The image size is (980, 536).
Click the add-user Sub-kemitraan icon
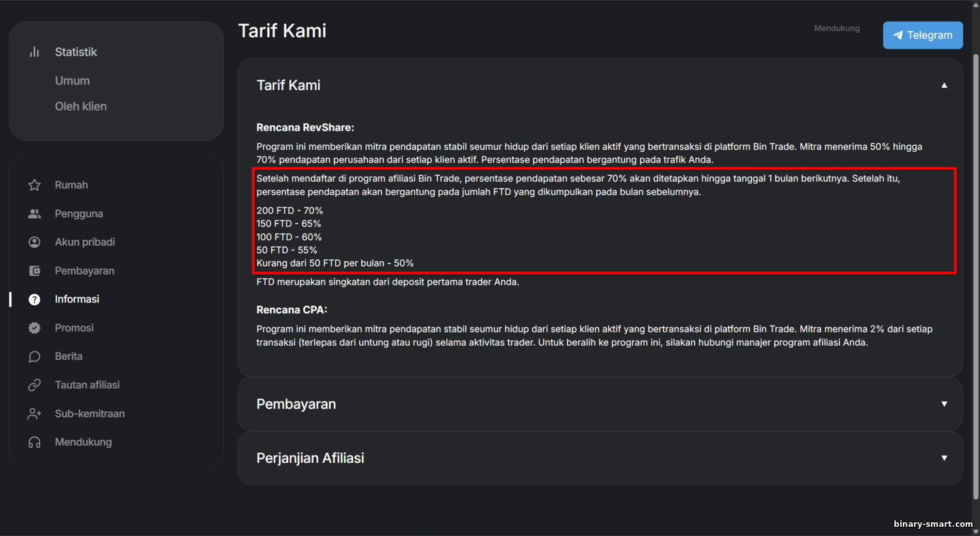tap(35, 414)
